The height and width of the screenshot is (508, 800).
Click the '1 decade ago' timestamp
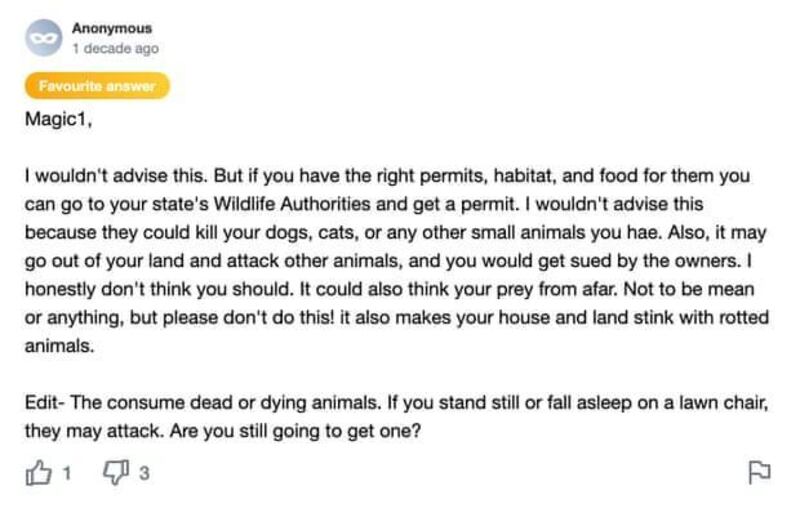point(115,48)
